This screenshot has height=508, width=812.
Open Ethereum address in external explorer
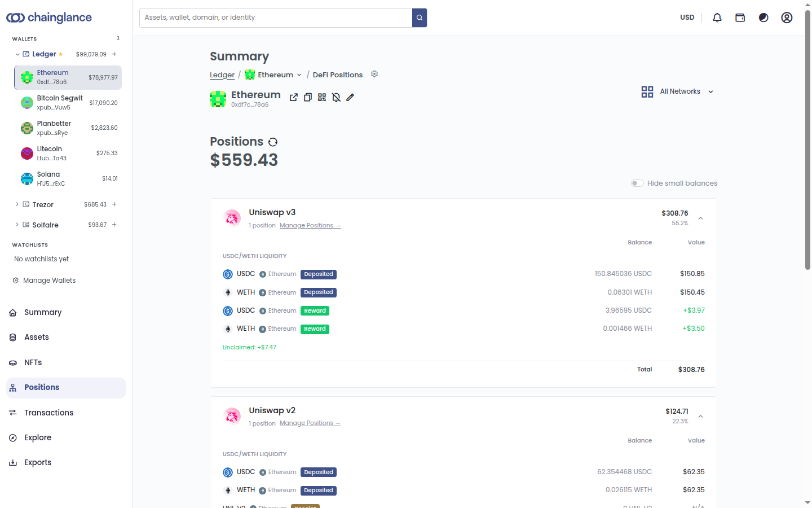pyautogui.click(x=294, y=97)
